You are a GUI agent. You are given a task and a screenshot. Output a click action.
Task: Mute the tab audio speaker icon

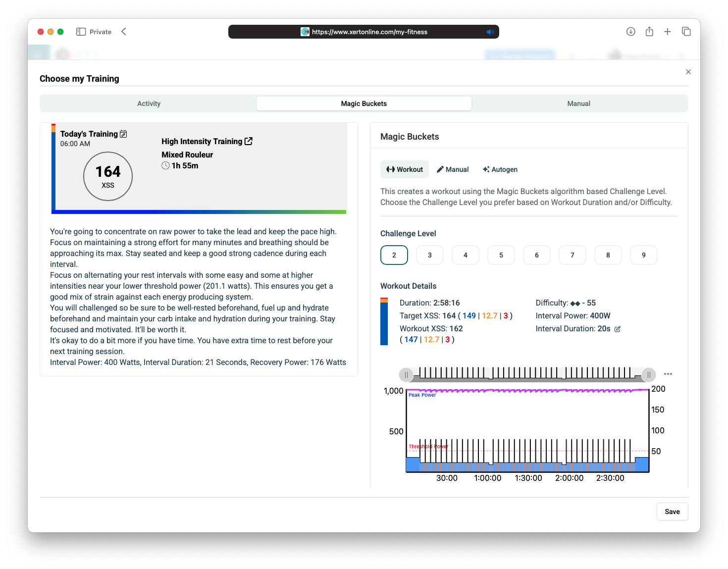point(490,32)
